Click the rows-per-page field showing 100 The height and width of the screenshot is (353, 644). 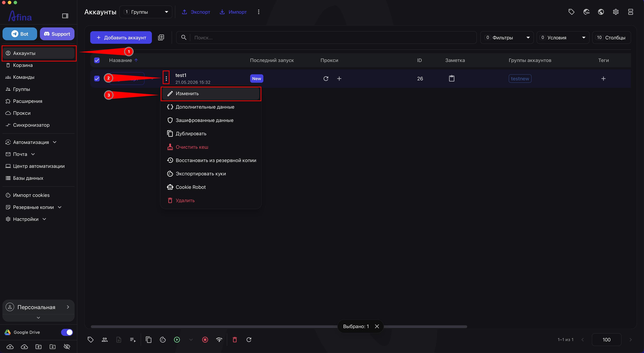(606, 339)
